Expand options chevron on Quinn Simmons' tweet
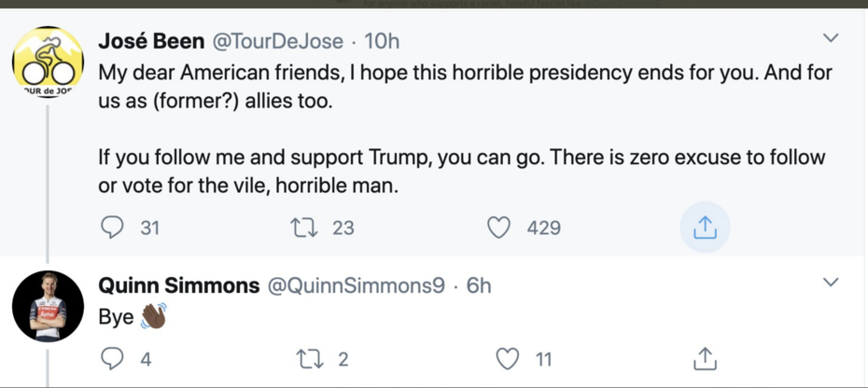This screenshot has width=868, height=388. 830,283
